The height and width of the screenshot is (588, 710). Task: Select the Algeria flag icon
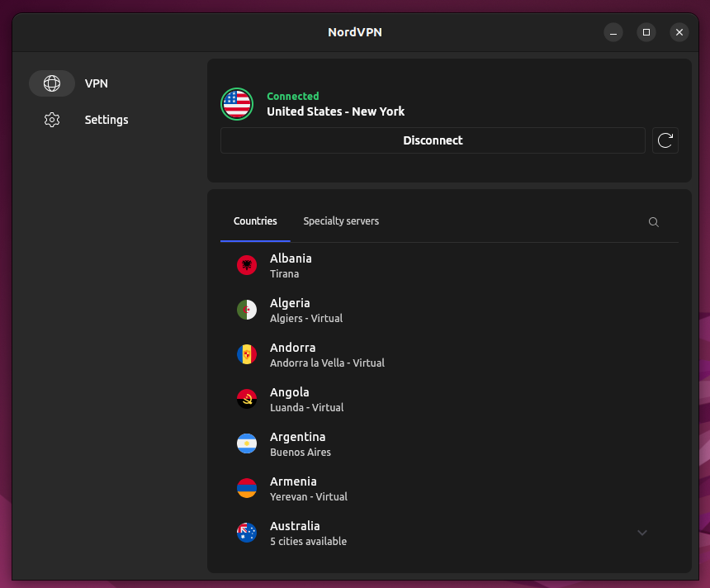tap(247, 311)
